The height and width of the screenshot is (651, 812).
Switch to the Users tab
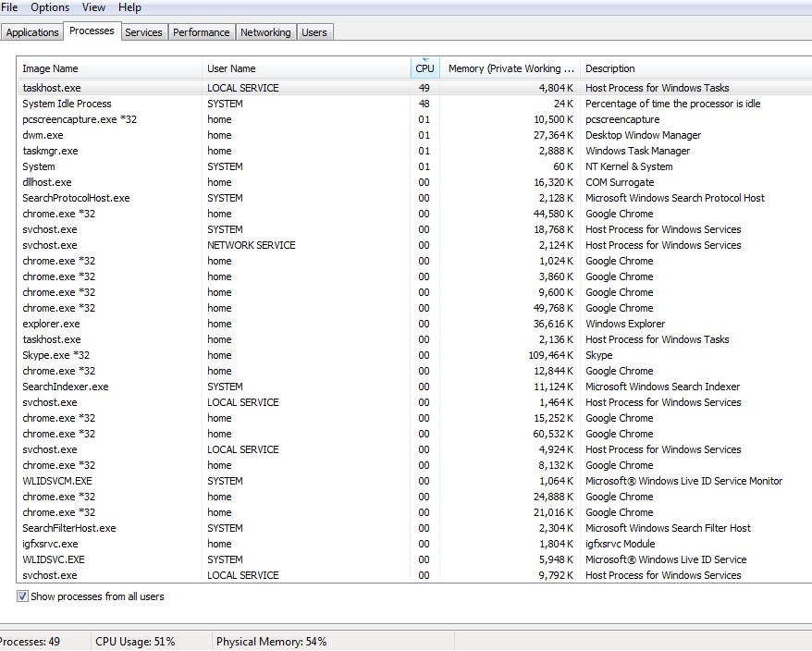click(x=314, y=32)
